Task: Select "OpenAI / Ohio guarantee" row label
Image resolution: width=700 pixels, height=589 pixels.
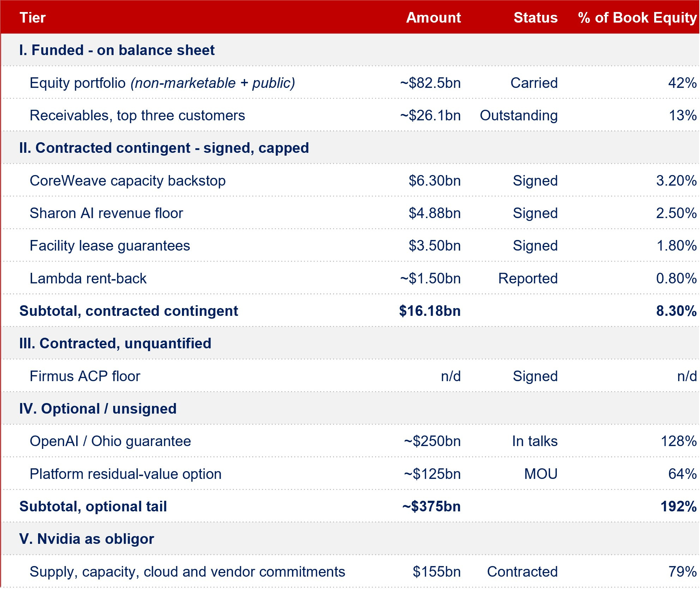Action: [110, 441]
